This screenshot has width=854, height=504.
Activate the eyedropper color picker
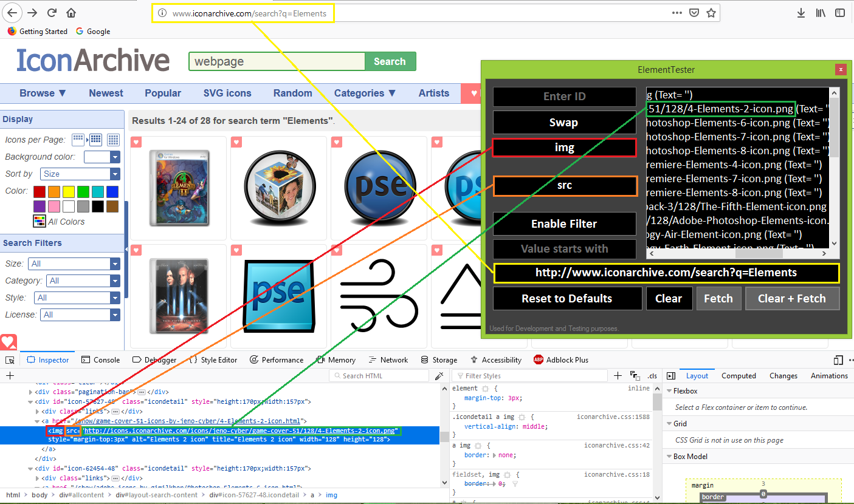[439, 376]
